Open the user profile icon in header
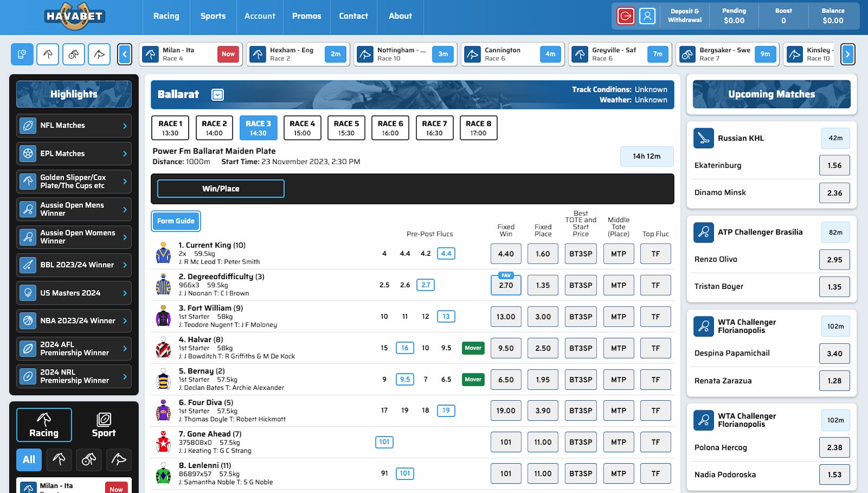The width and height of the screenshot is (868, 493). 647,16
